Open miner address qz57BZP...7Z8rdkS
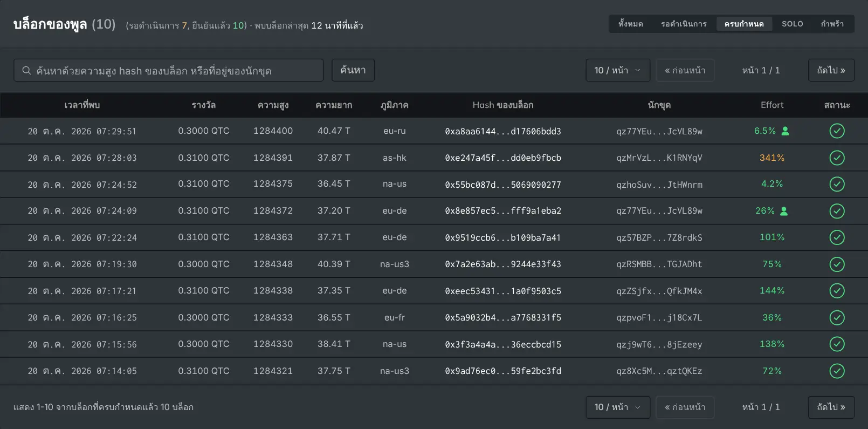Viewport: 868px width, 429px height. 659,237
